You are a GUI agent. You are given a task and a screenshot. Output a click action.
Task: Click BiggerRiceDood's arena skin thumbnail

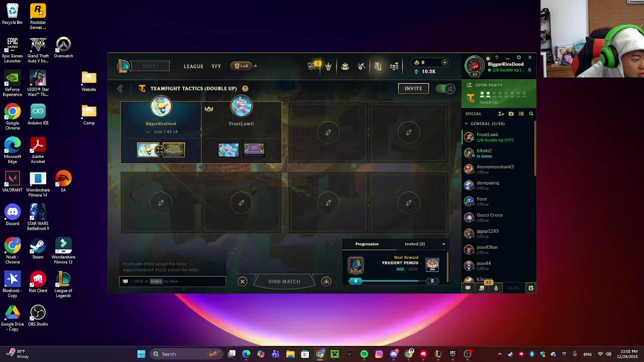coord(173,150)
